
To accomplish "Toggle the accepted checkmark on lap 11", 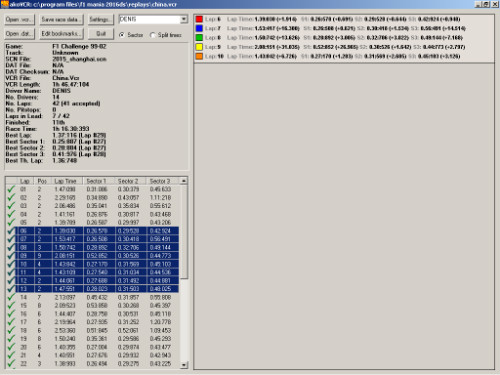I will pos(11,272).
